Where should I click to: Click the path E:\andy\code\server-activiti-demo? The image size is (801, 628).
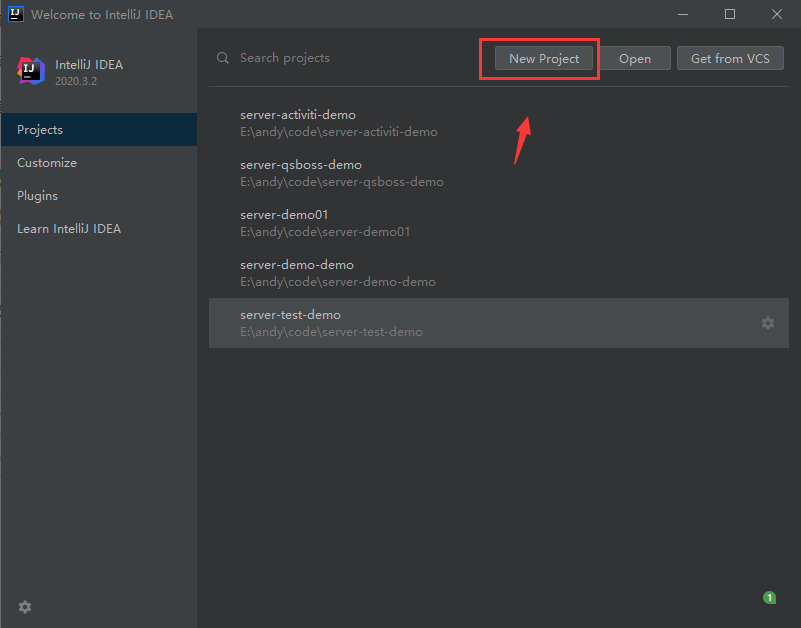339,132
